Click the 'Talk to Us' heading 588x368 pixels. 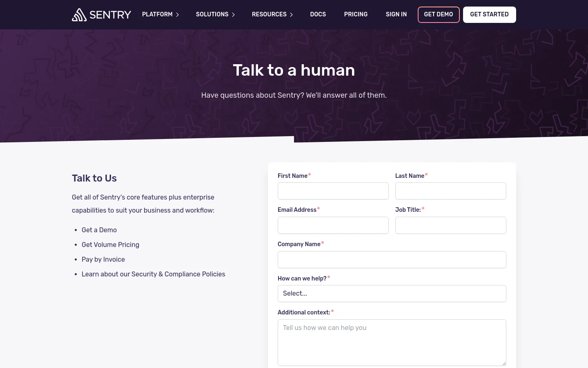click(x=94, y=178)
